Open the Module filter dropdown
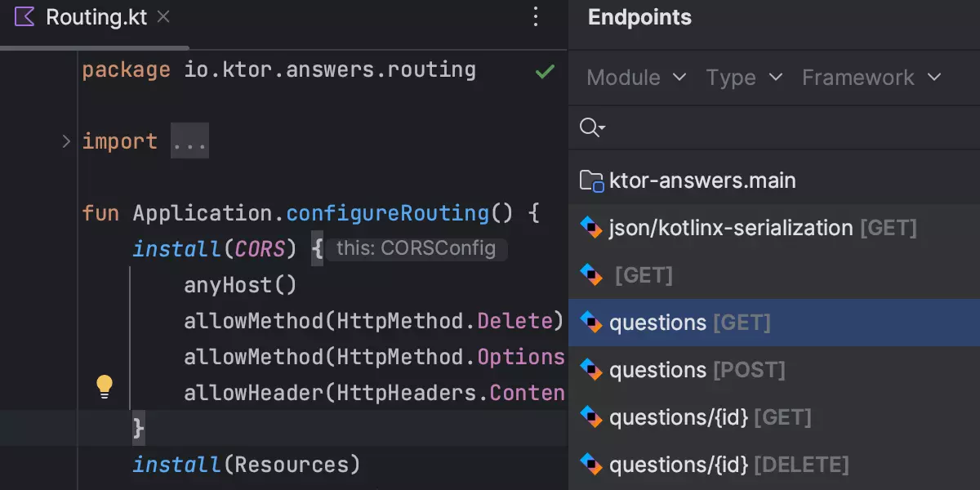The image size is (980, 490). coord(636,78)
